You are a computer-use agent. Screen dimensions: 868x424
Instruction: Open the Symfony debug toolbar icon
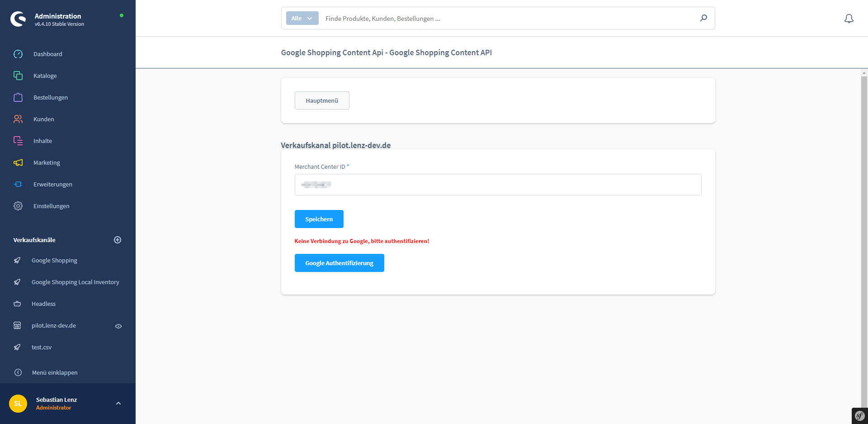coord(860,416)
